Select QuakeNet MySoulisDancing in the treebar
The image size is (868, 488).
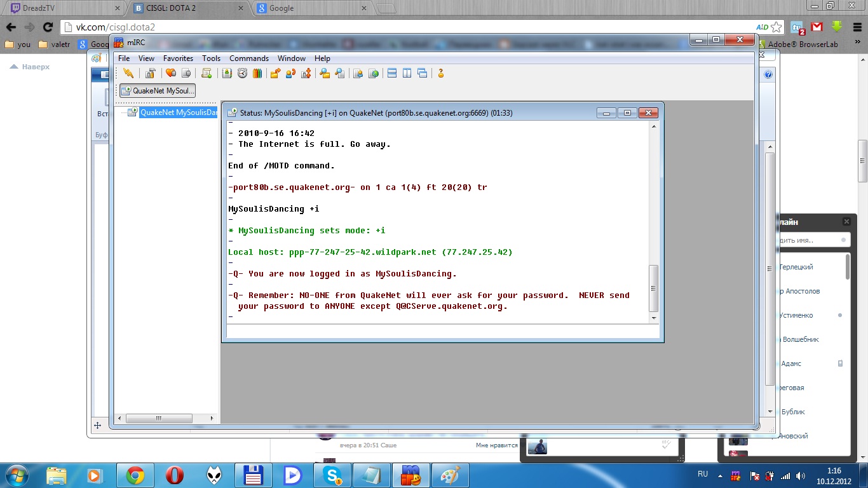[x=178, y=112]
